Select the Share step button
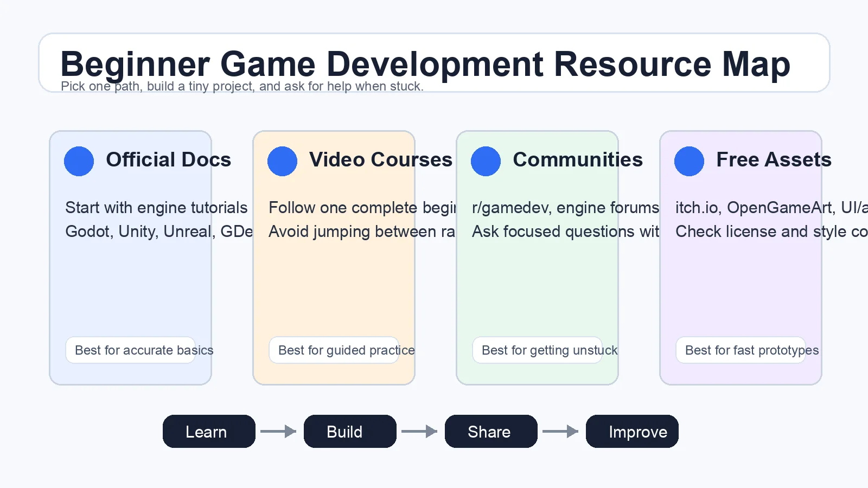 (491, 432)
